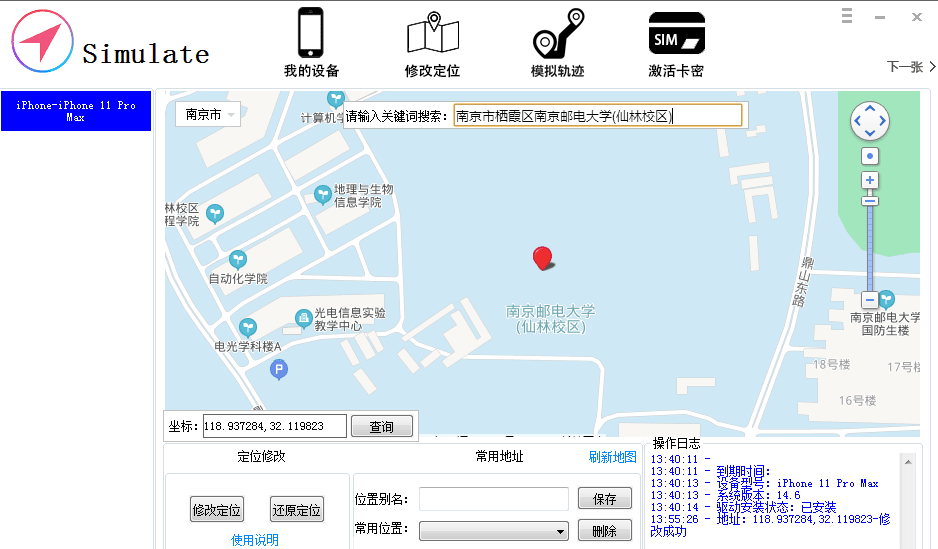Focus the 坐标 coordinate input field
Screen dimensions: 938x549
[275, 426]
